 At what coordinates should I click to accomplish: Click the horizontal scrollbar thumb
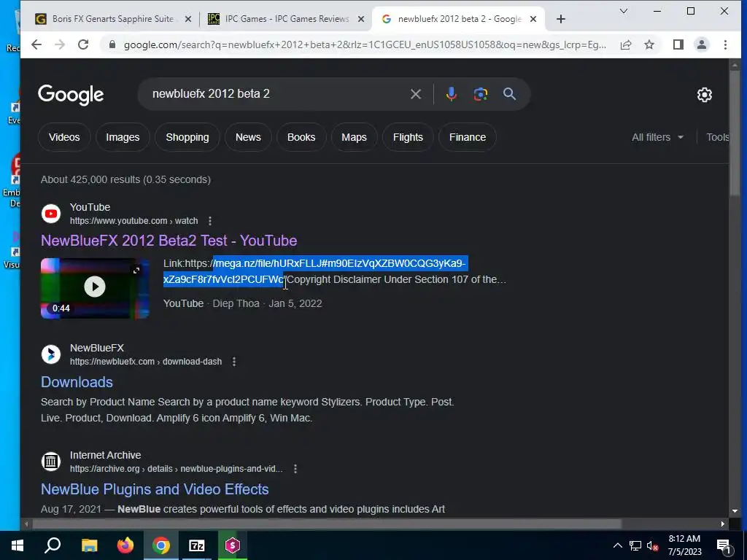[x=327, y=524]
